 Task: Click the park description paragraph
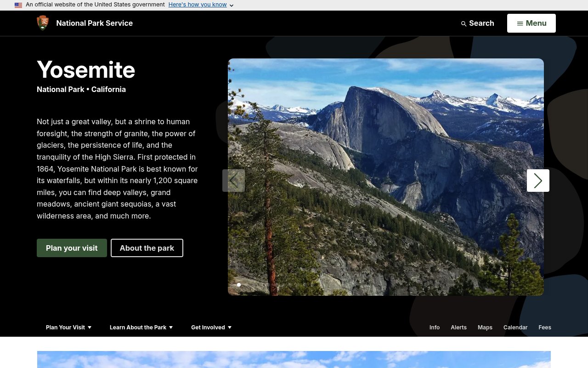118,169
